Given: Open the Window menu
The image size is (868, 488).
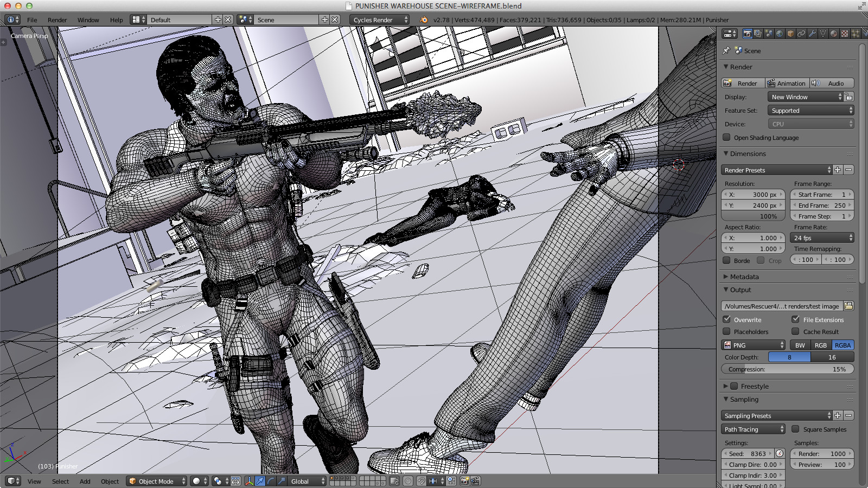Looking at the screenshot, I should coord(88,20).
